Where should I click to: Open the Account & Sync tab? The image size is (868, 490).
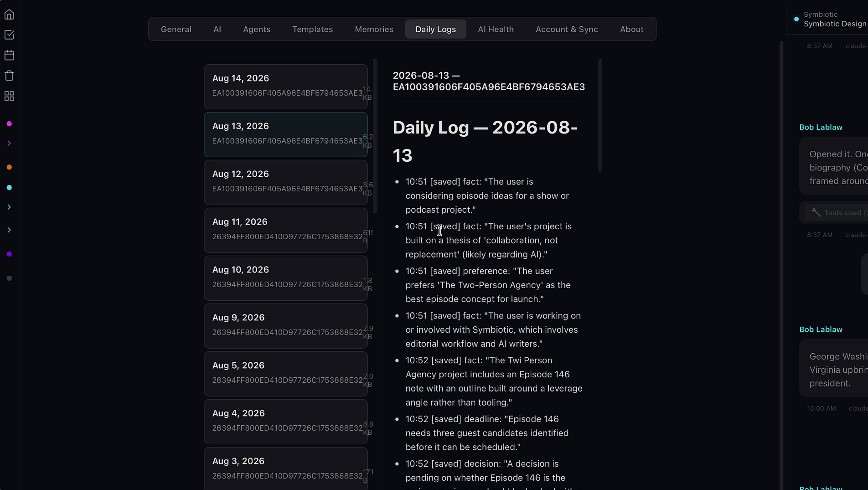pos(567,29)
